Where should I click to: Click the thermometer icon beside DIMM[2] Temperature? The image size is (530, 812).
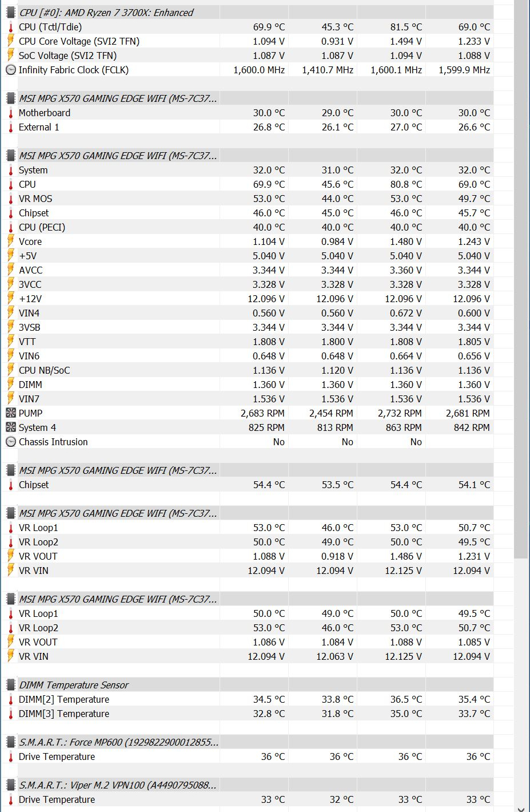(x=10, y=699)
